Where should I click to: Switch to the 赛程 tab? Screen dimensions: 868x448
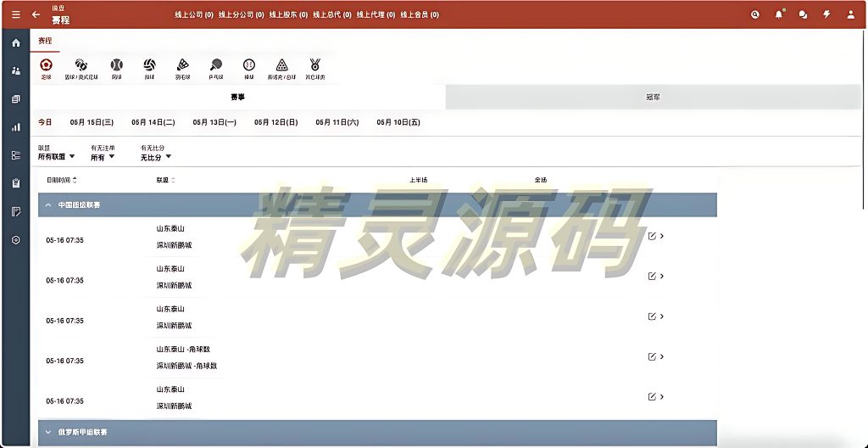click(45, 41)
